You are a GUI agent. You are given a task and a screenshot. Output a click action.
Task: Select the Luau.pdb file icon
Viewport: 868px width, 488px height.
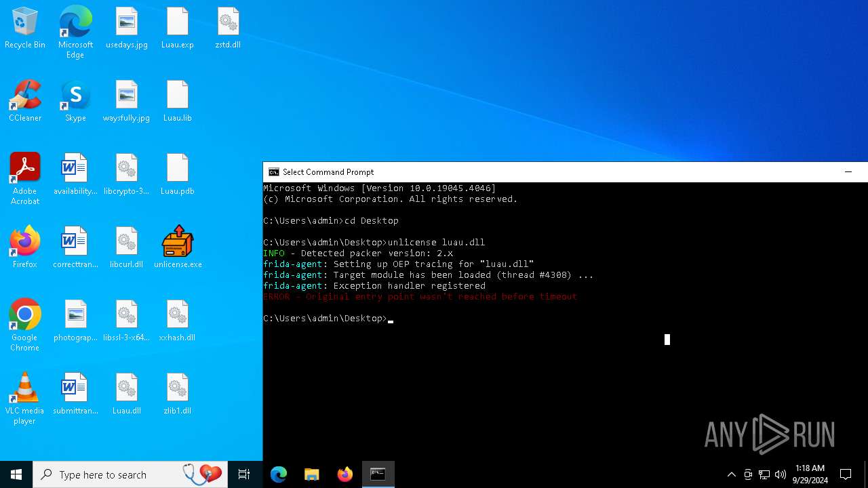(178, 175)
